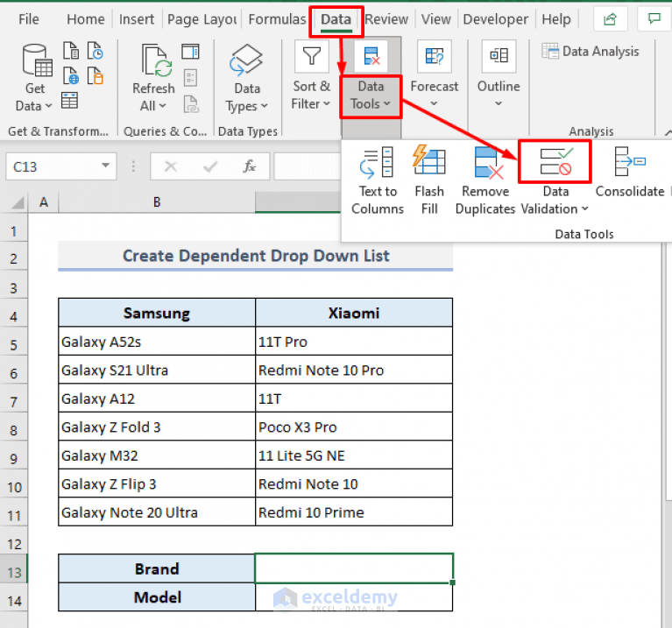This screenshot has width=672, height=628.
Task: Expand the Outline dropdown chevron
Action: coord(498,103)
